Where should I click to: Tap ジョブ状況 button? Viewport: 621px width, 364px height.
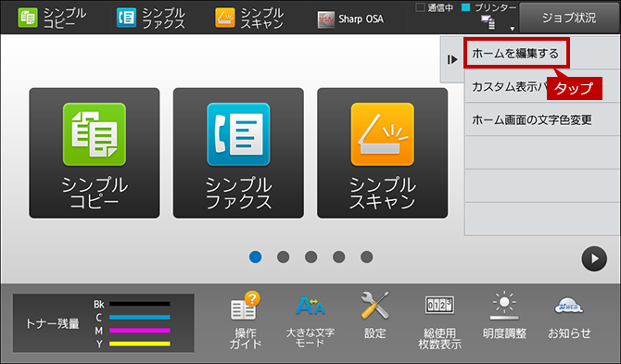point(569,18)
